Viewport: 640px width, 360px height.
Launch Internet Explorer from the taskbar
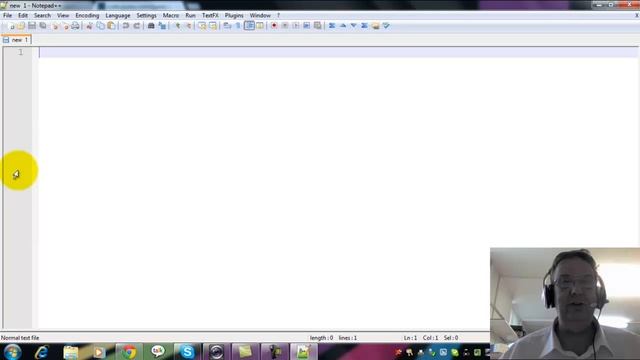coord(42,352)
